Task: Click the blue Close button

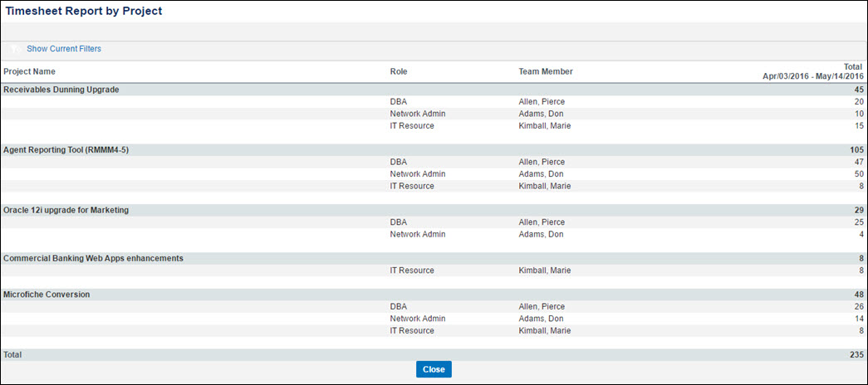Action: coord(434,369)
